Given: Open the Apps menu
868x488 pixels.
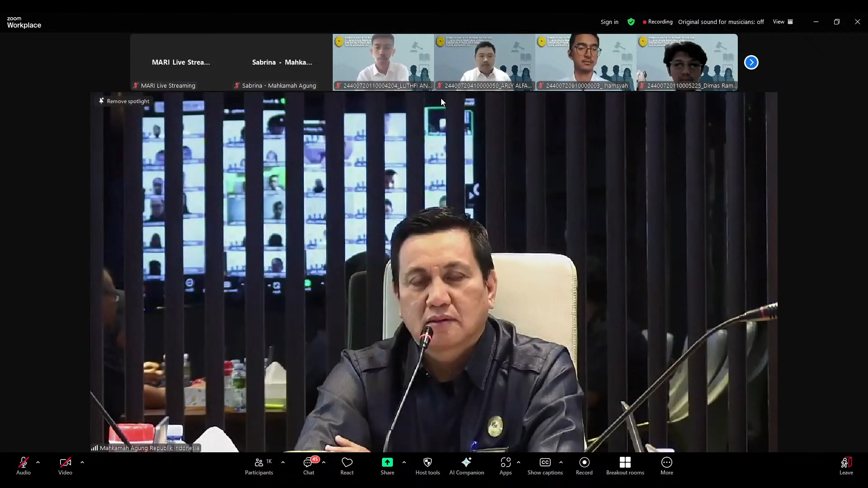Looking at the screenshot, I should 505,466.
